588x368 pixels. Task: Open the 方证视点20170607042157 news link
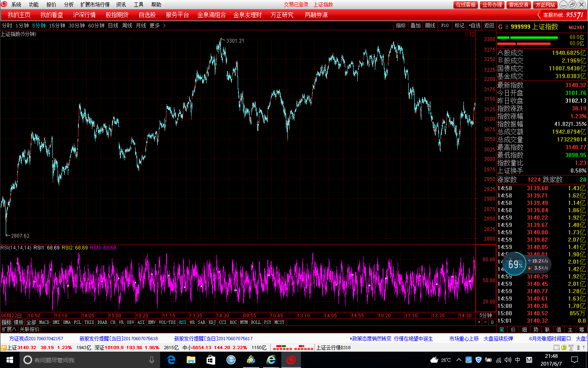36,339
